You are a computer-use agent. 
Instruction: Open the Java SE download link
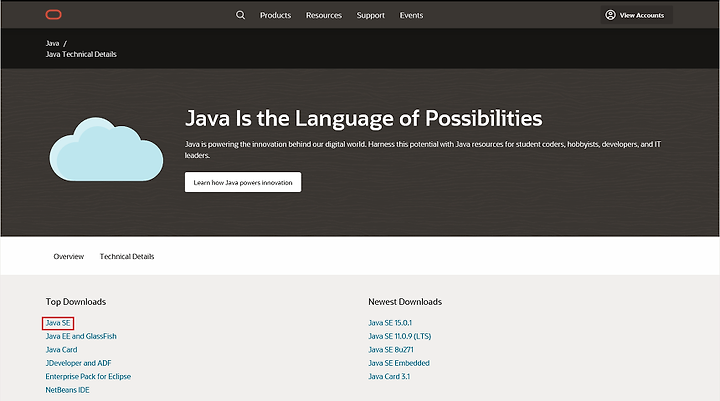point(58,323)
